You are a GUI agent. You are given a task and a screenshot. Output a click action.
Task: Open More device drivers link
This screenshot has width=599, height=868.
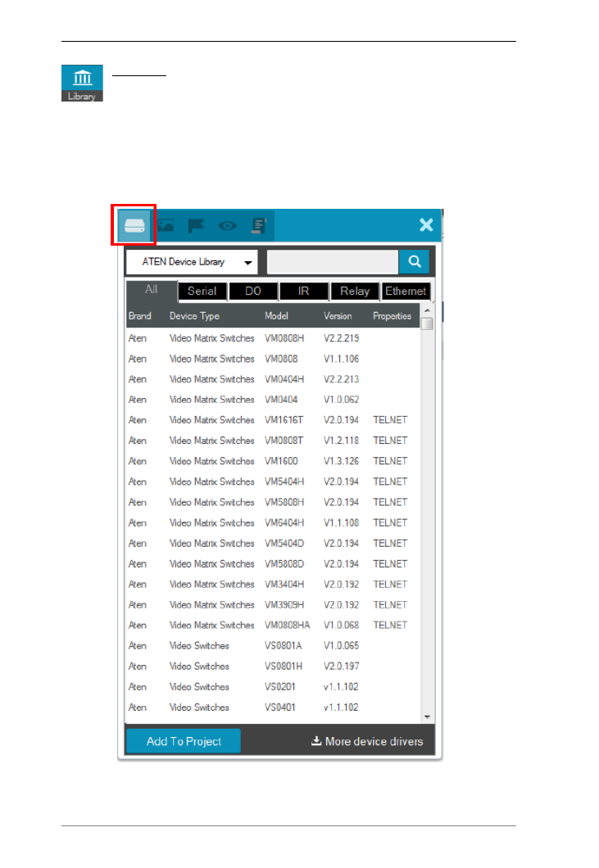(367, 741)
